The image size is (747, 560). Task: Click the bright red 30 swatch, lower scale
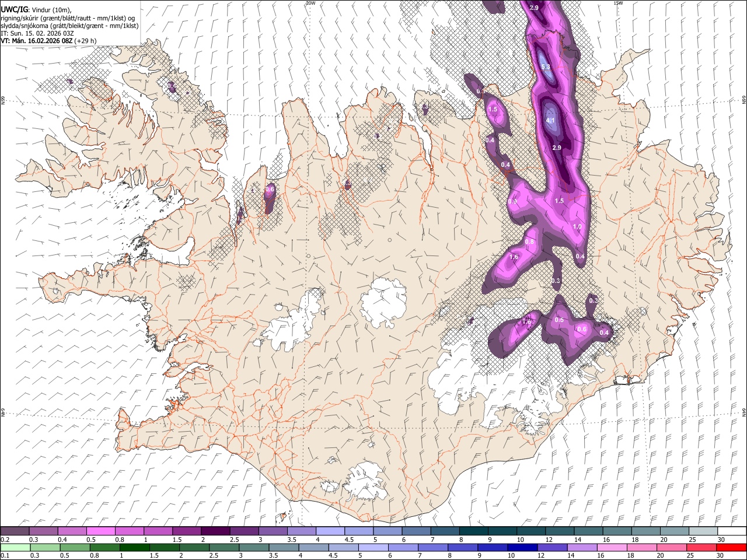[x=731, y=548]
